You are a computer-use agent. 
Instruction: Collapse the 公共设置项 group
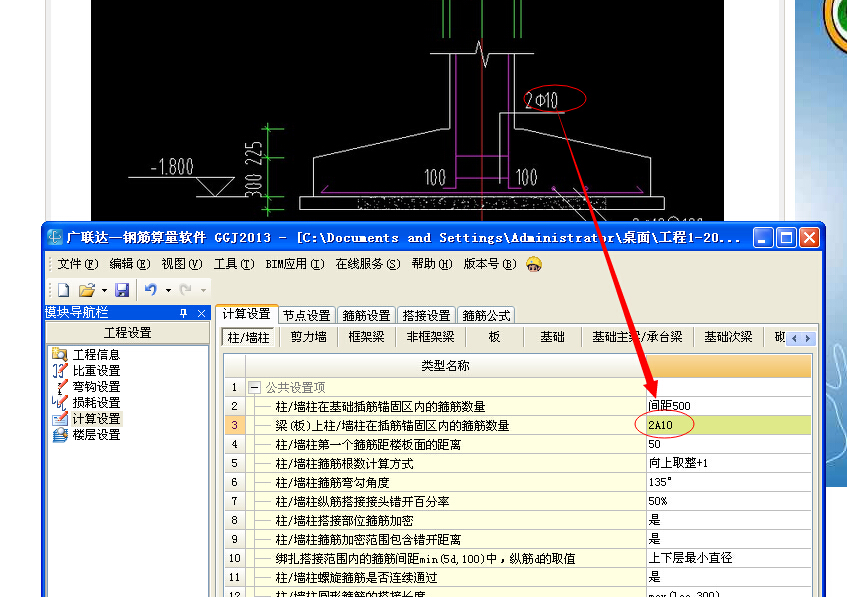coord(254,387)
